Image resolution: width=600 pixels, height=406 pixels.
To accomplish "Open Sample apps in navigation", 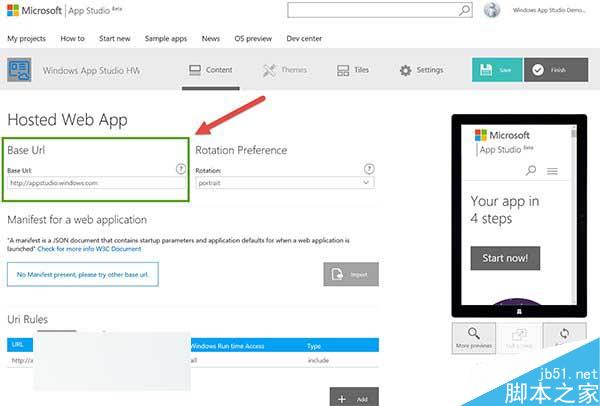I will [x=166, y=39].
